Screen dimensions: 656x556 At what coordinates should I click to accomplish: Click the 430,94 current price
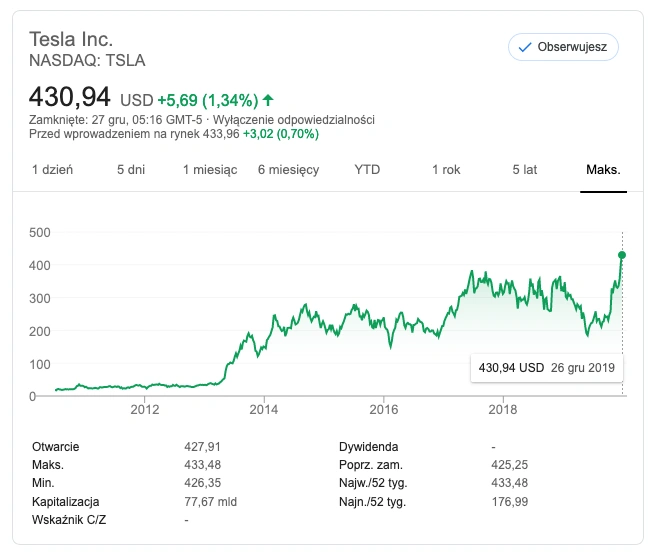point(69,97)
